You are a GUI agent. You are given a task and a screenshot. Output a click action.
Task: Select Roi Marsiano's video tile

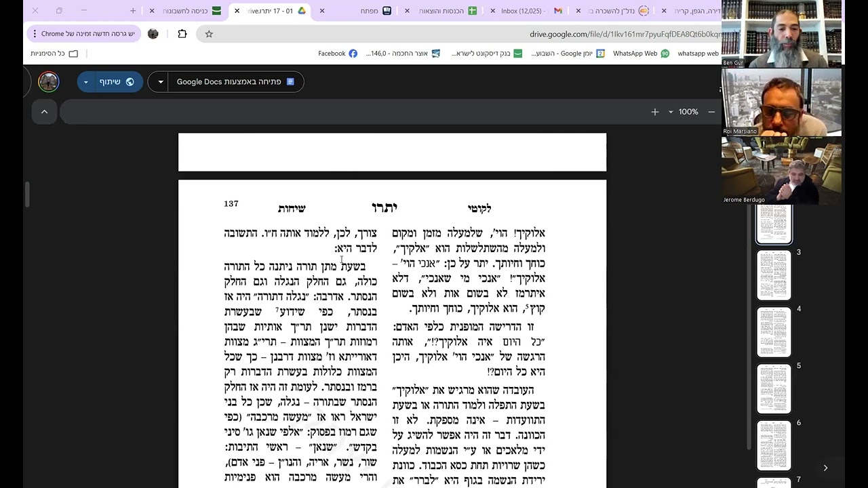[x=781, y=102]
